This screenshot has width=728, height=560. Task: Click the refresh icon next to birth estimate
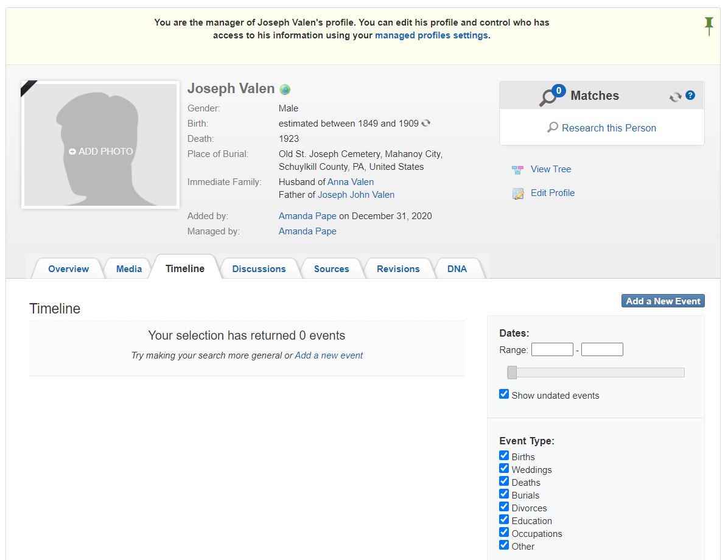[426, 123]
